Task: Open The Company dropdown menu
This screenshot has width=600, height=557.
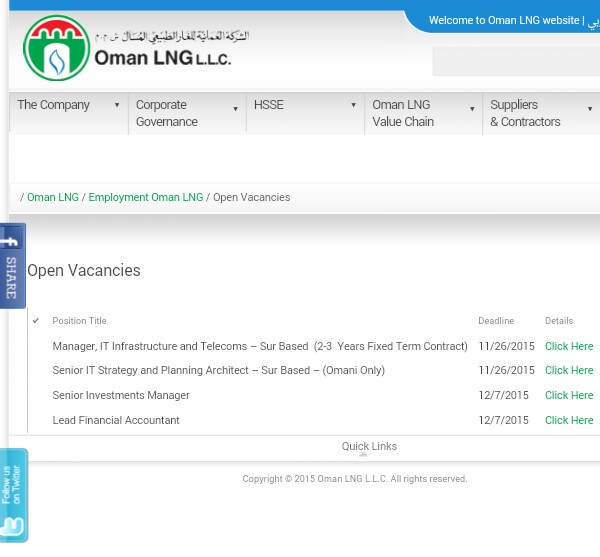Action: click(116, 105)
